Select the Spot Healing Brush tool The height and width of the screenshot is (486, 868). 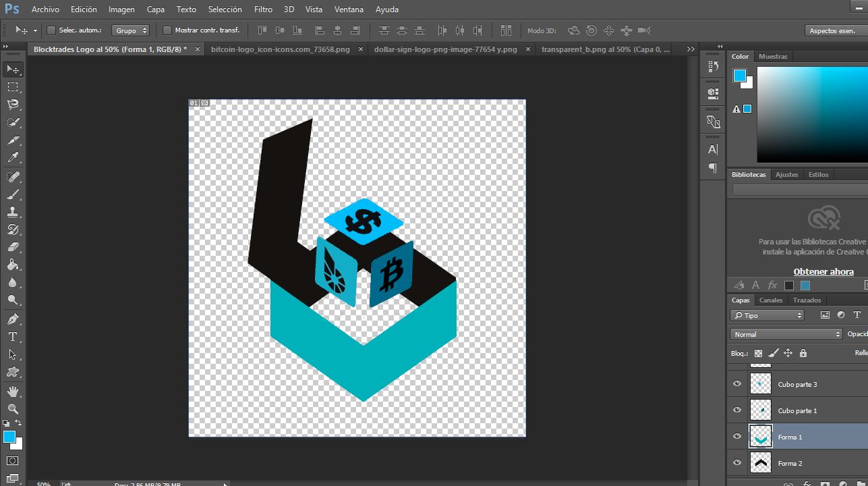tap(13, 177)
